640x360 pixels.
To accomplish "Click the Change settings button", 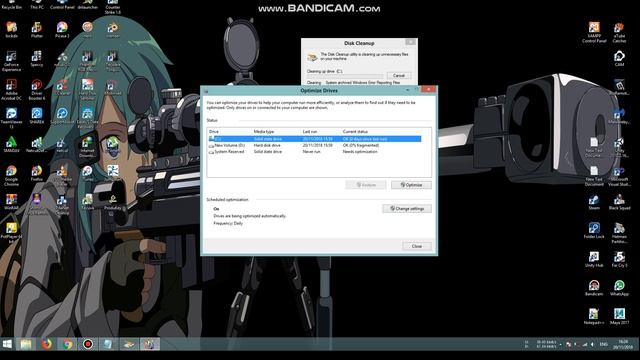I will [x=407, y=209].
